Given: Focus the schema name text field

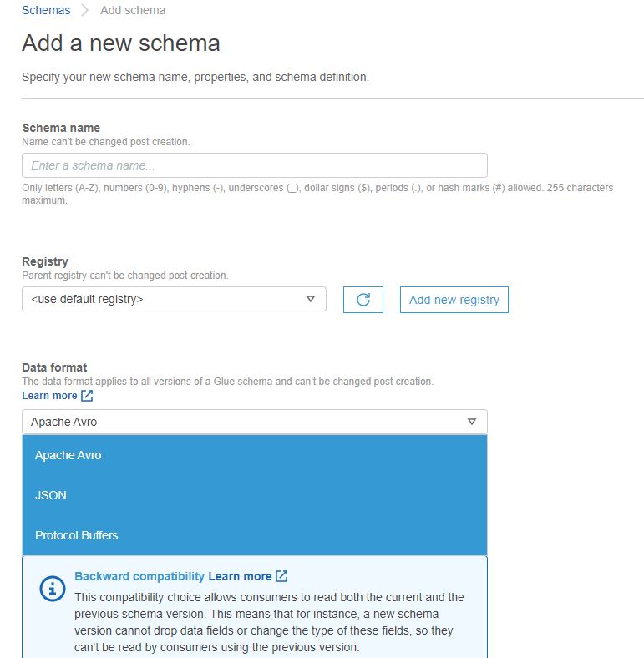Looking at the screenshot, I should tap(255, 165).
